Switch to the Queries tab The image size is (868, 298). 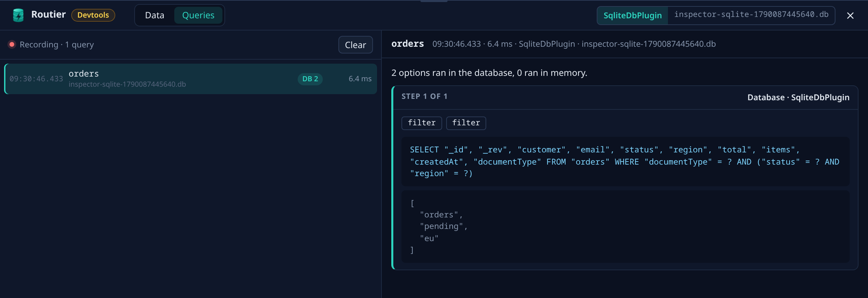pos(198,15)
